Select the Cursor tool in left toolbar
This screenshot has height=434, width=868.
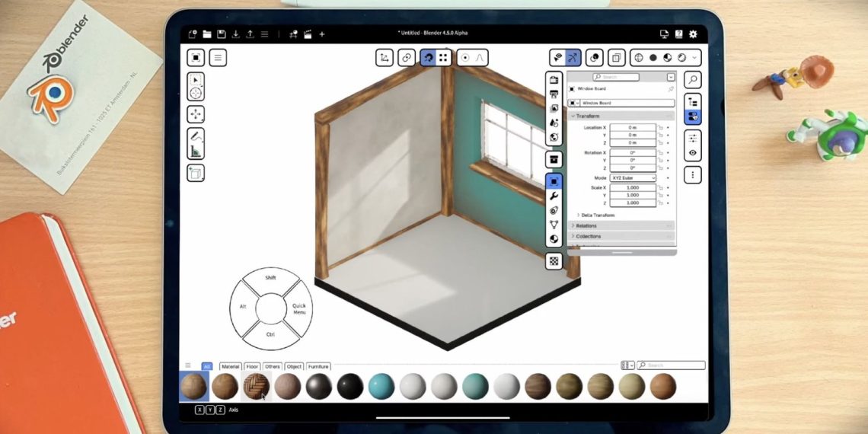[x=196, y=93]
